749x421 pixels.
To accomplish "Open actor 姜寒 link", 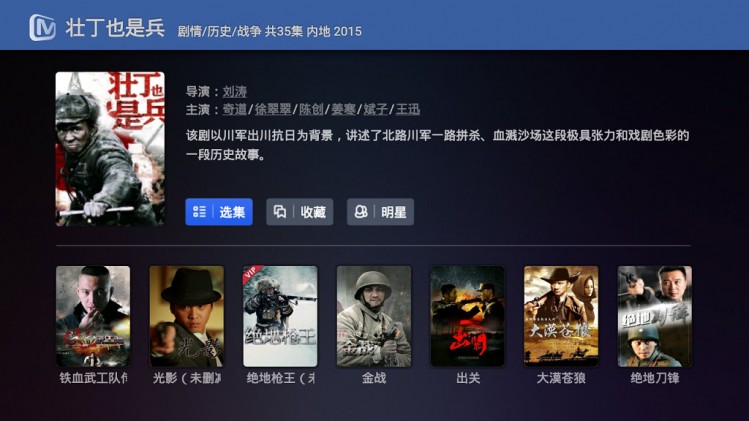I will tap(343, 109).
